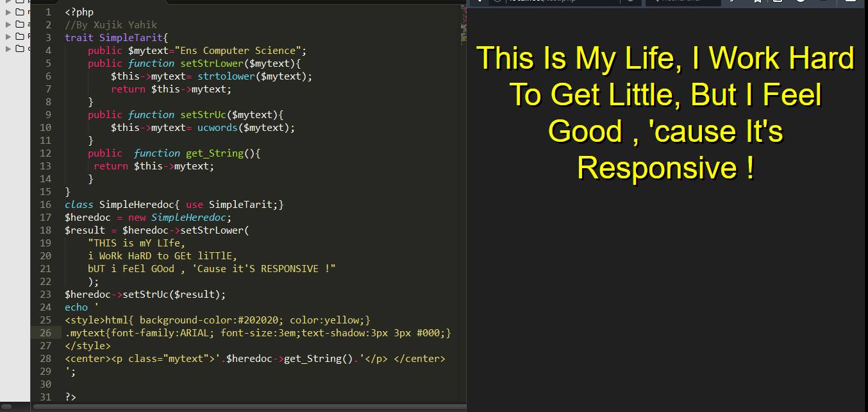Click the topmost folder icon in sidebar
868x412 pixels.
coord(19,2)
